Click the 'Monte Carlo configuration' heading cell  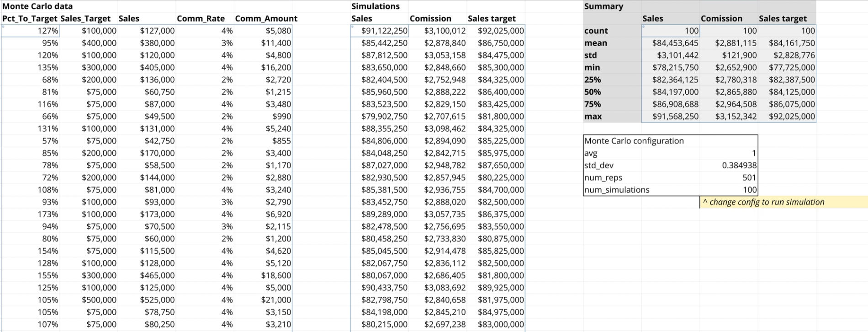coord(634,141)
